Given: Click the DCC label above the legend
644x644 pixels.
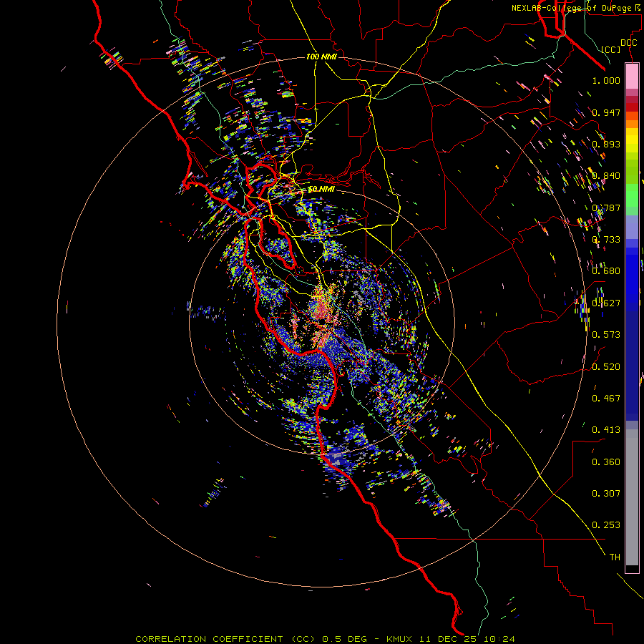Looking at the screenshot, I should pyautogui.click(x=628, y=43).
